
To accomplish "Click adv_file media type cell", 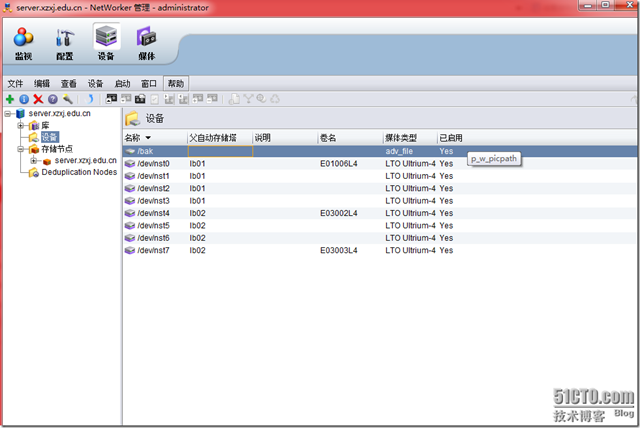I will pyautogui.click(x=399, y=151).
